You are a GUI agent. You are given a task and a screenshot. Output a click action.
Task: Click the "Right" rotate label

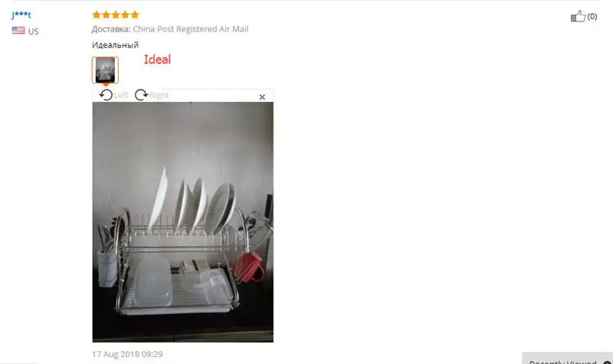[x=159, y=95]
